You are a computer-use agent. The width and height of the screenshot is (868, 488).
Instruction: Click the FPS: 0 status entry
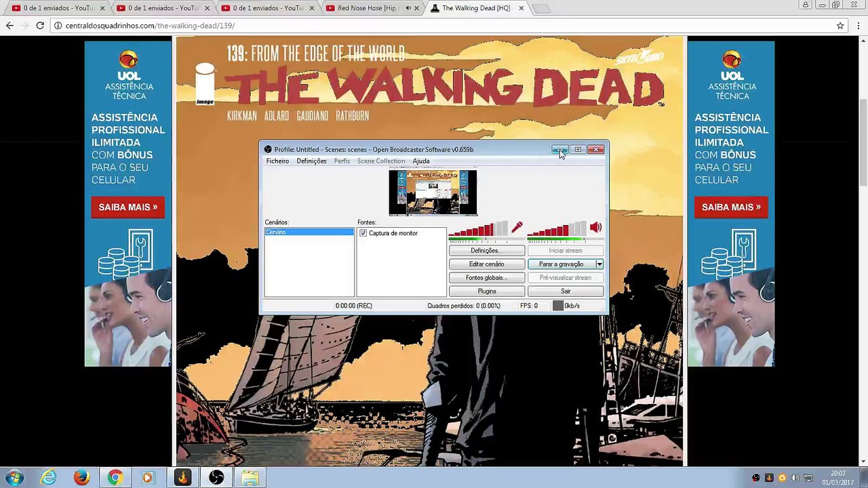(529, 306)
